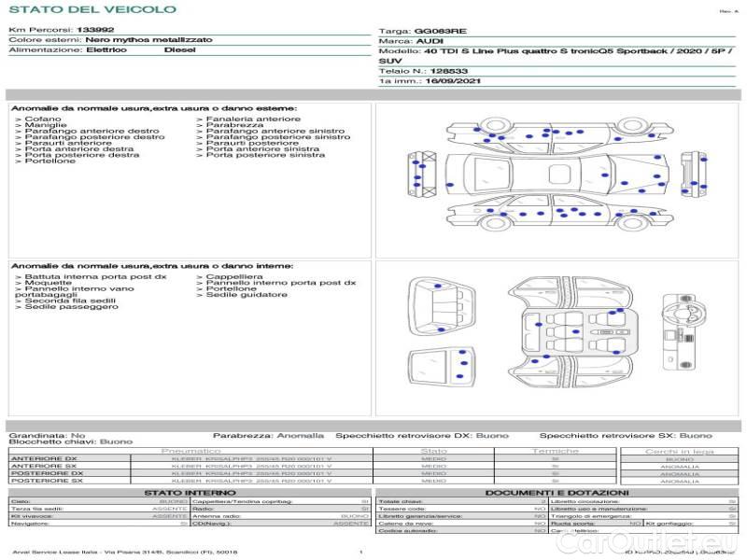Click first registration date 16/09/2021
This screenshot has height=560, width=747.
(x=453, y=81)
